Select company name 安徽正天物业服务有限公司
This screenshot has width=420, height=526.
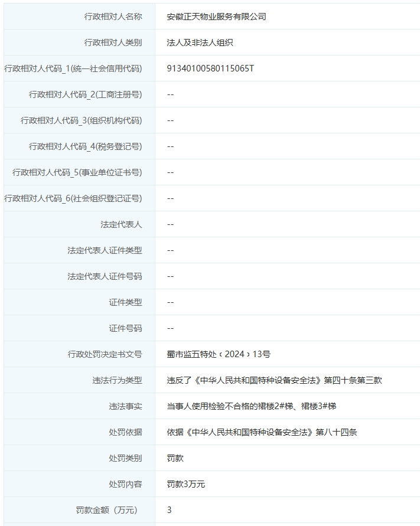(x=216, y=17)
